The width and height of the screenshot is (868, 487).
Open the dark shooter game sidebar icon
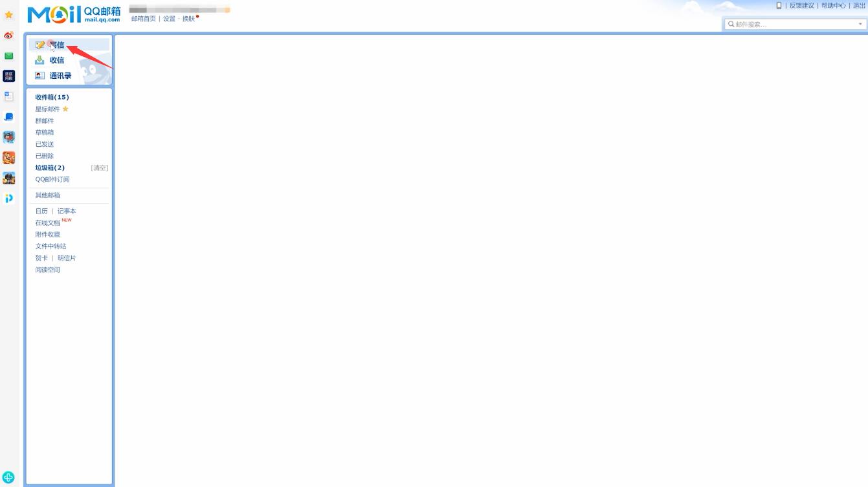9,178
